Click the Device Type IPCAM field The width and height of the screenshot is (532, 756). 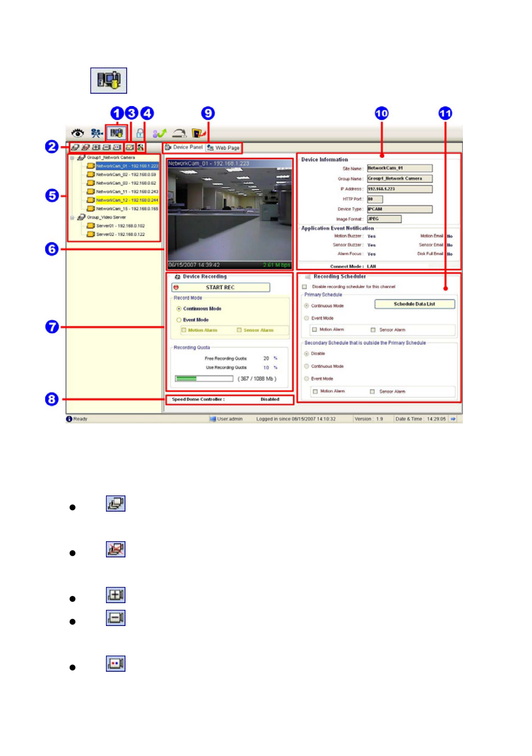pyautogui.click(x=399, y=209)
